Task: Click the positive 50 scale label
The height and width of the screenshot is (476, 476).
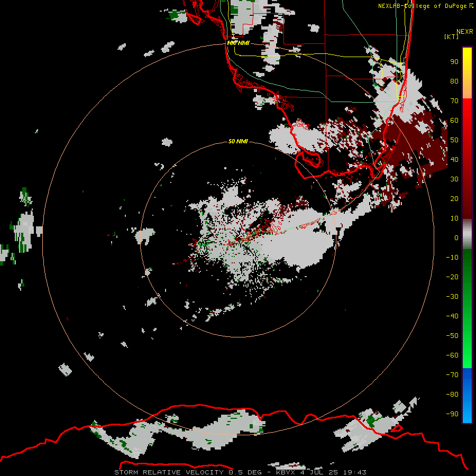Action: tap(454, 140)
